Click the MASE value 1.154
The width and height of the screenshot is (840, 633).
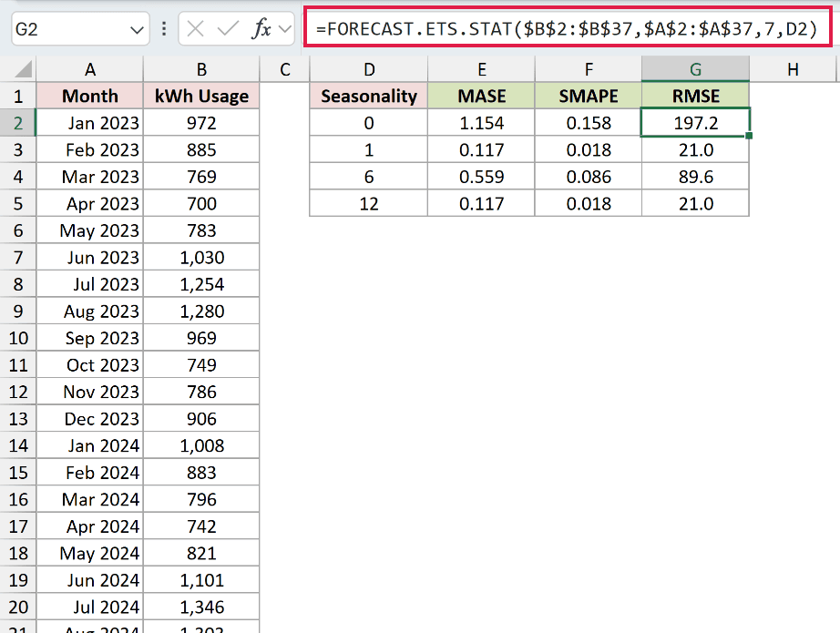point(482,123)
